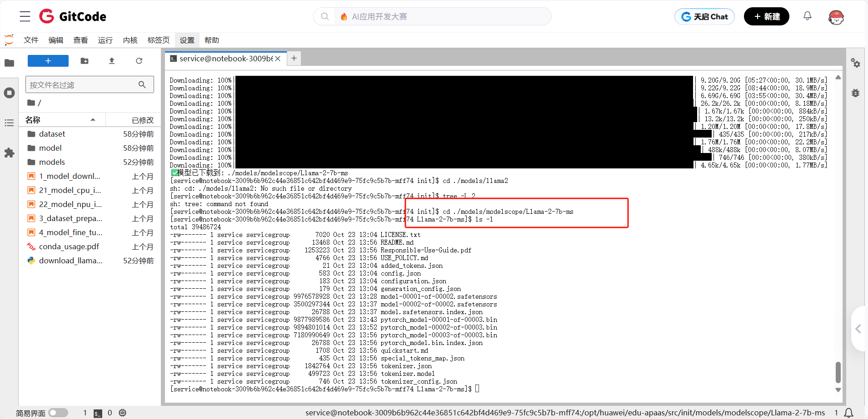Click the 'total 39486724' line in terminal
Screen dimensions: 868x419
195,227
